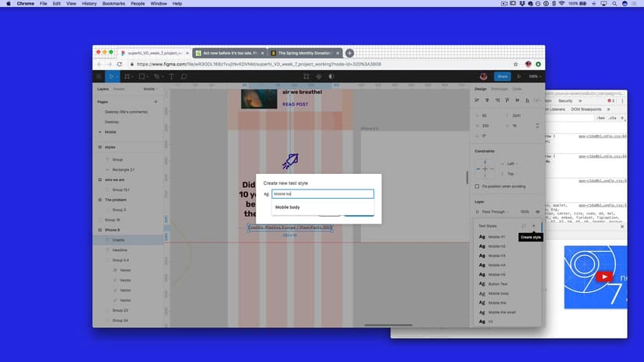Open the zoom level dropdown
Screen dimensions: 644x362
[535, 77]
